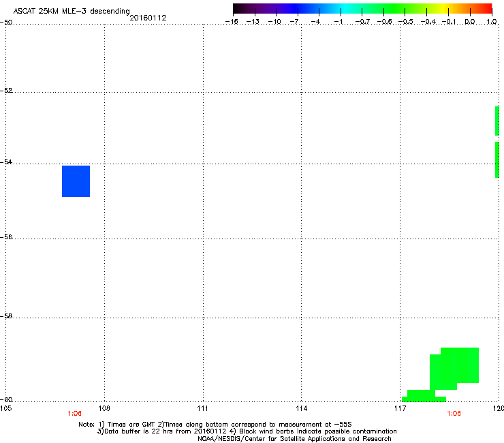Click the -58 latitude axis label
Viewport: 504px width, 443px height.
[6, 316]
